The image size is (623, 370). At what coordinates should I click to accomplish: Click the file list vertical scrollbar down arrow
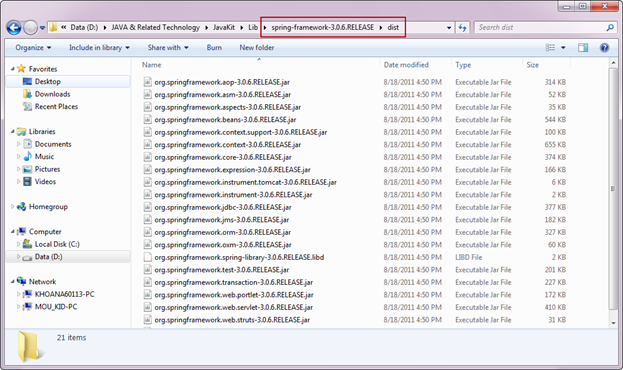click(613, 323)
